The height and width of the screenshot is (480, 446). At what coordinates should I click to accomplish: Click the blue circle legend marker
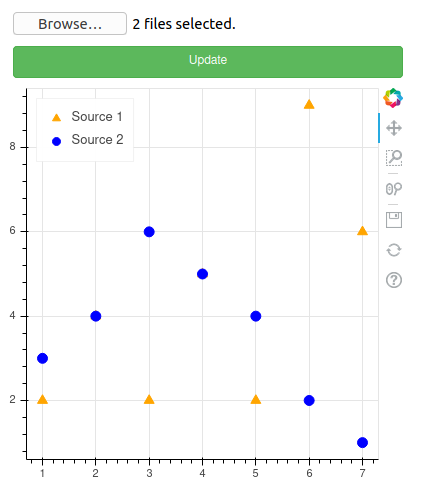[x=57, y=141]
